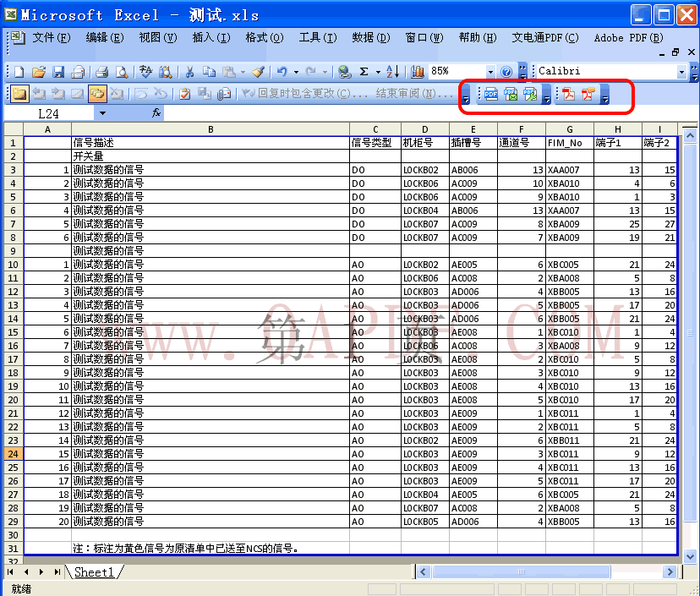Click the function fx button

(x=156, y=113)
